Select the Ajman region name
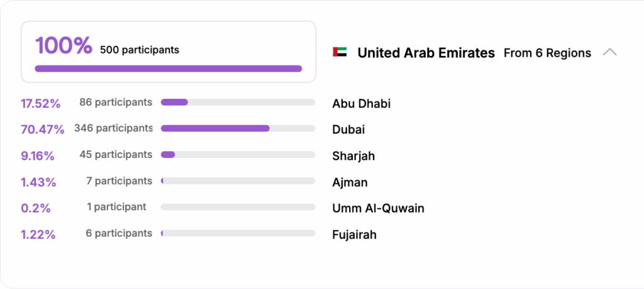This screenshot has height=289, width=644. (x=350, y=183)
